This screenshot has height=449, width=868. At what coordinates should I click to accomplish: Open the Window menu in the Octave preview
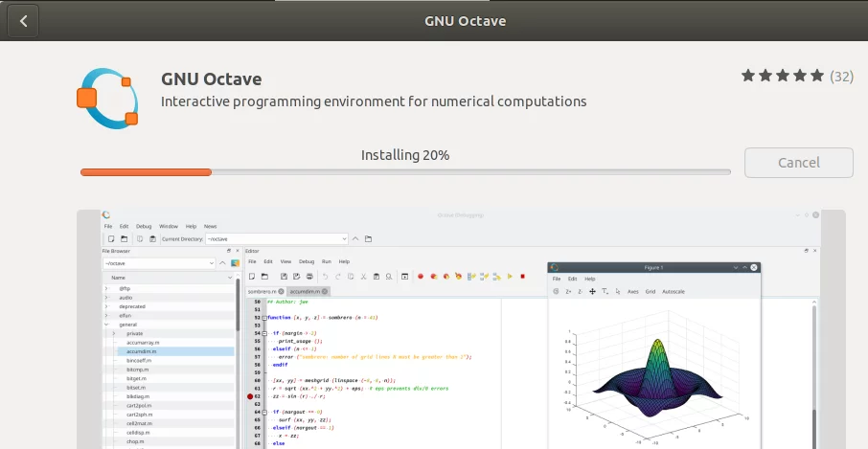(169, 226)
